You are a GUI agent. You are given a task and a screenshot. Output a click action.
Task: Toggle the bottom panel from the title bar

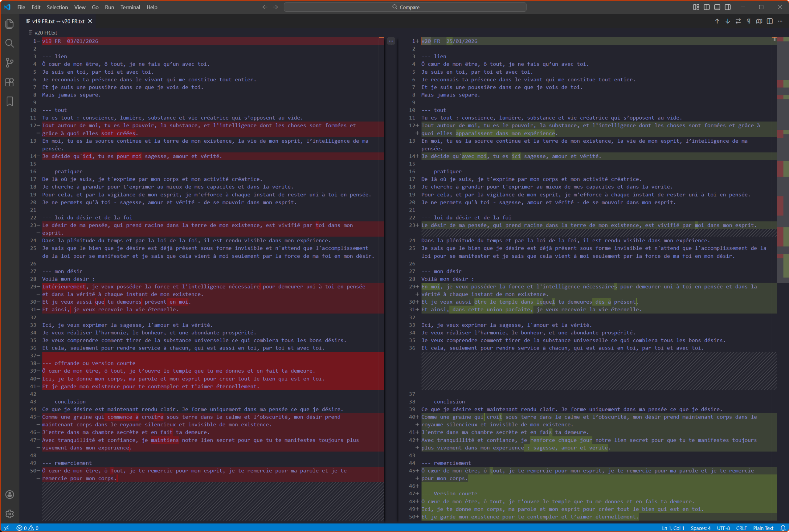tap(717, 7)
